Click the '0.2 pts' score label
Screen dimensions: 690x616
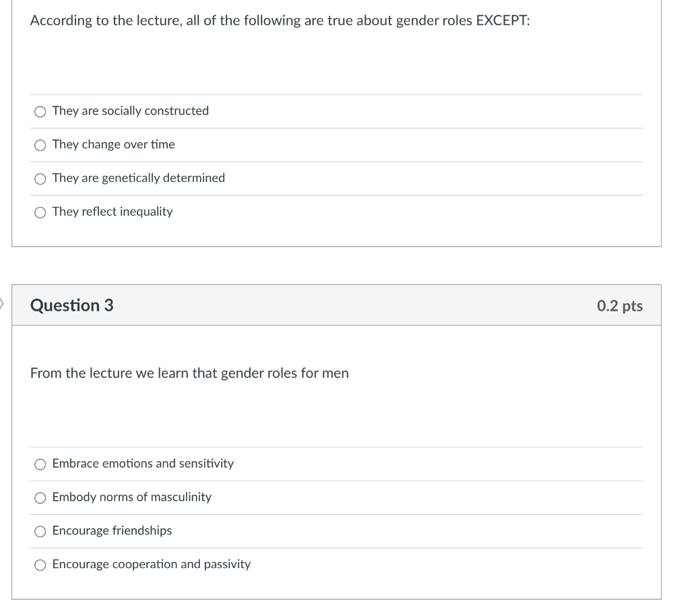tap(620, 306)
